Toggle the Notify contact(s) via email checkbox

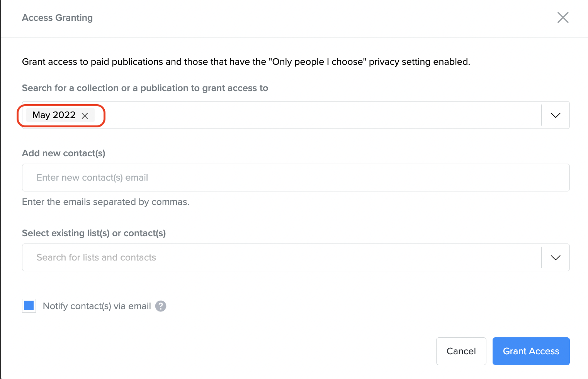pos(29,306)
